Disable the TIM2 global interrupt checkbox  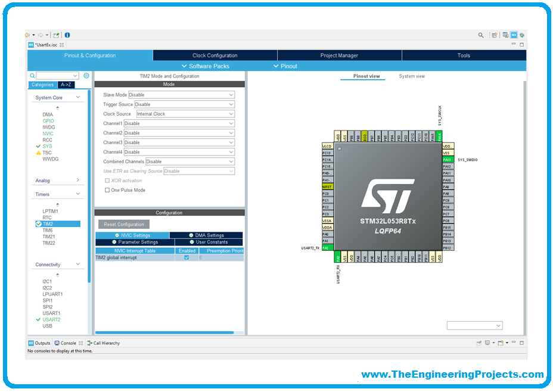(x=187, y=258)
